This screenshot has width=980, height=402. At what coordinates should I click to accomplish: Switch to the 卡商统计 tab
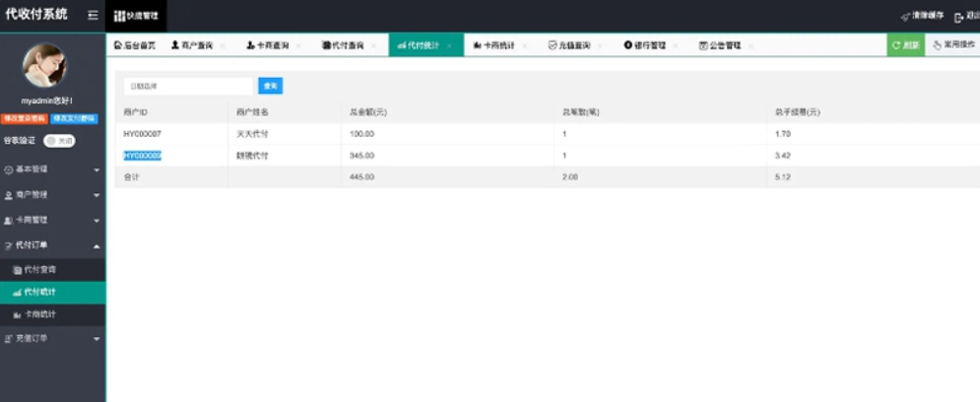(493, 45)
